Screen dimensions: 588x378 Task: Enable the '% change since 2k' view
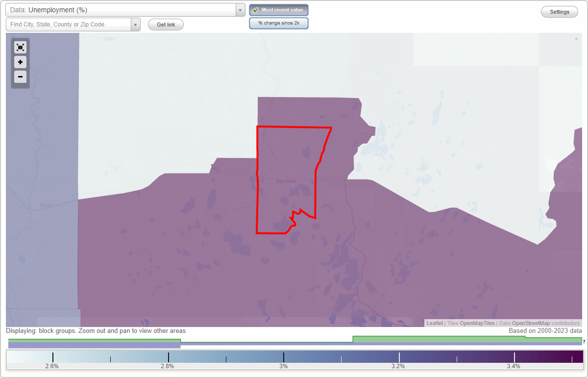(279, 23)
